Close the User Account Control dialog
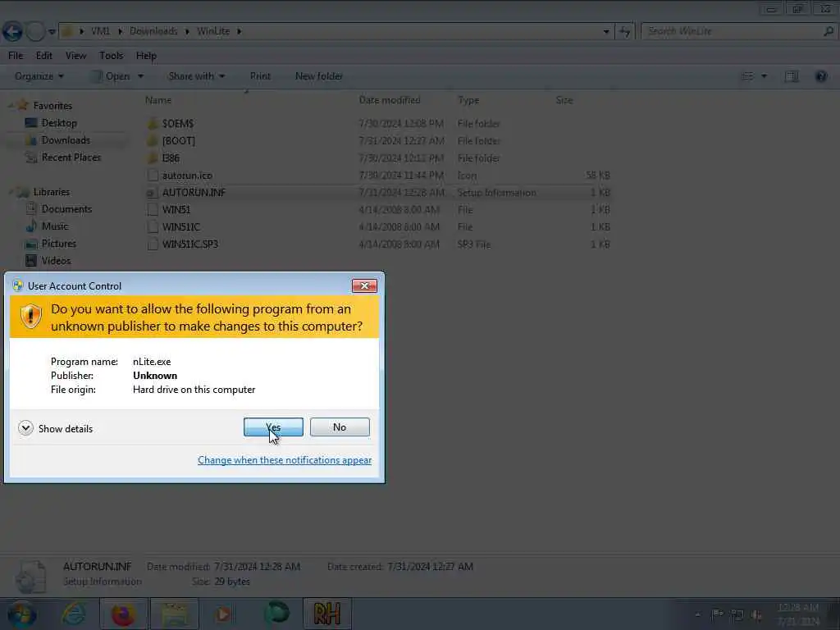The width and height of the screenshot is (840, 630). [x=364, y=286]
